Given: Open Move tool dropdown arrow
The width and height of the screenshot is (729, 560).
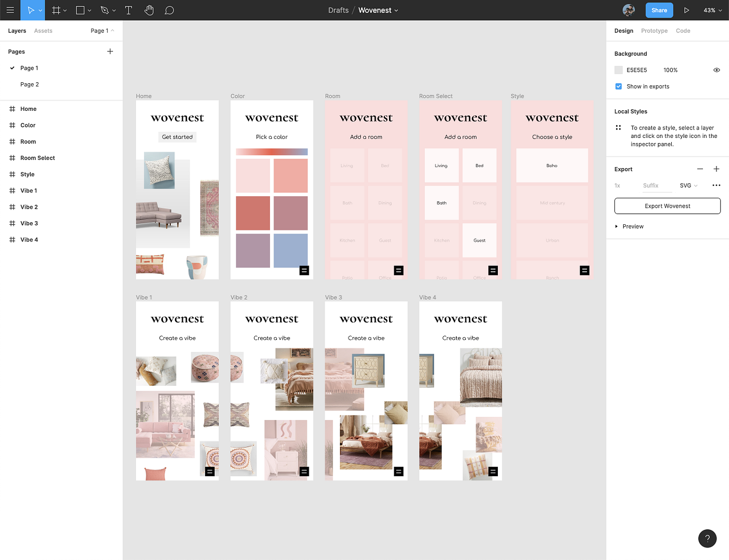Looking at the screenshot, I should (40, 10).
